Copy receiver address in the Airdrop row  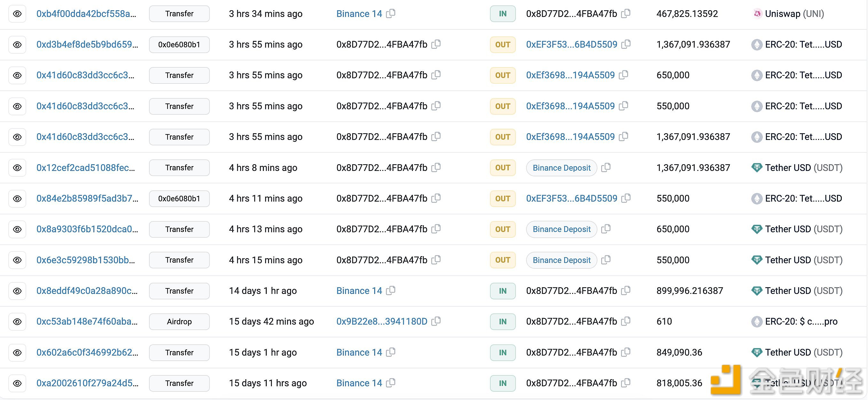626,321
